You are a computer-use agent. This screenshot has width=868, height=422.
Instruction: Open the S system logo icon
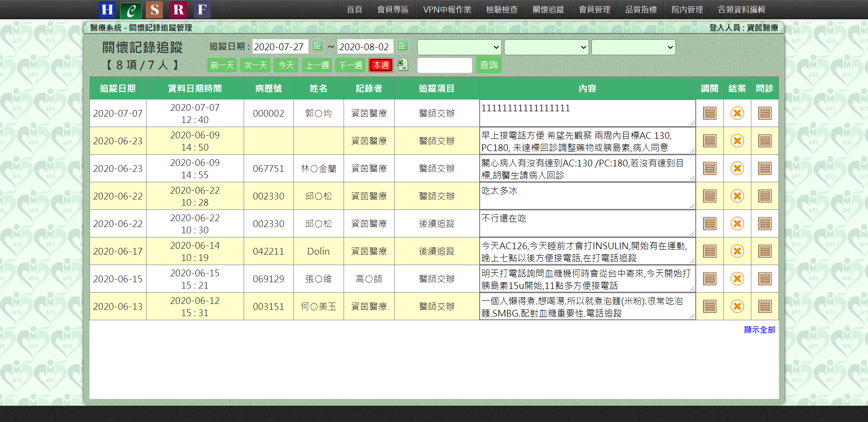pyautogui.click(x=155, y=9)
